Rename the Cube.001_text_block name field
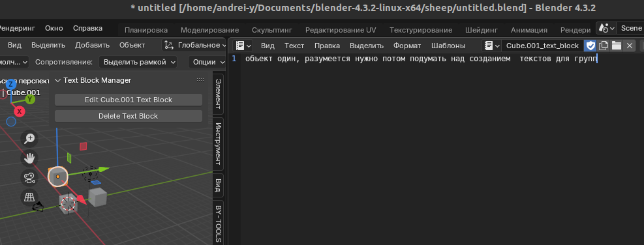The image size is (644, 245). point(542,46)
